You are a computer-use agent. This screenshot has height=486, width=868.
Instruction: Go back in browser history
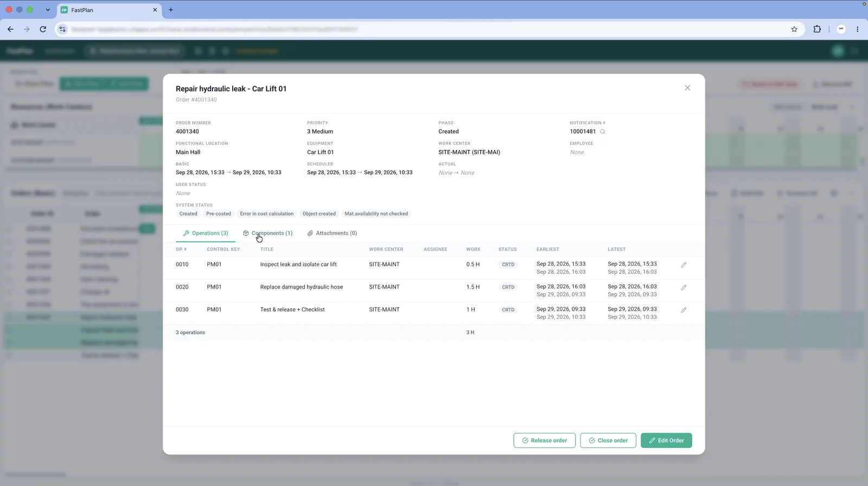[x=11, y=29]
